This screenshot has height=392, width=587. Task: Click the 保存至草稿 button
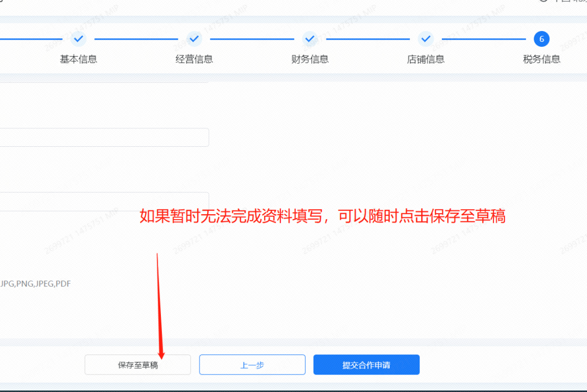(x=137, y=364)
